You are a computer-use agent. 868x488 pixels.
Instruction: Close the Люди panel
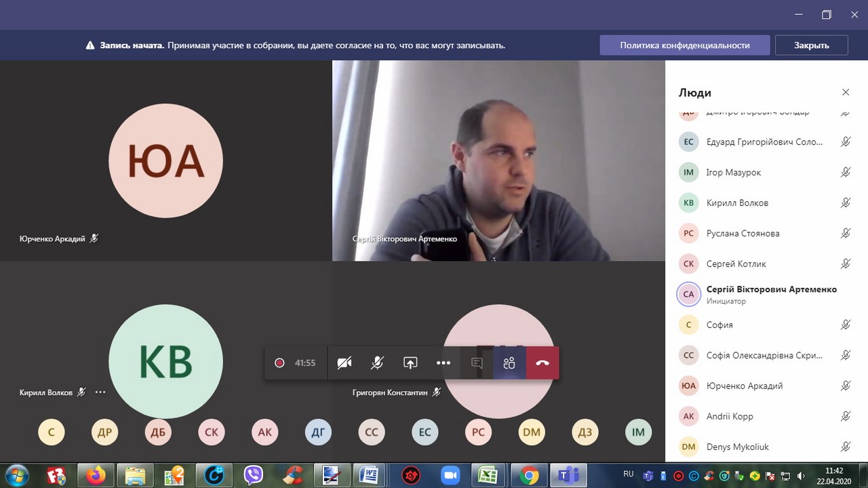click(846, 92)
